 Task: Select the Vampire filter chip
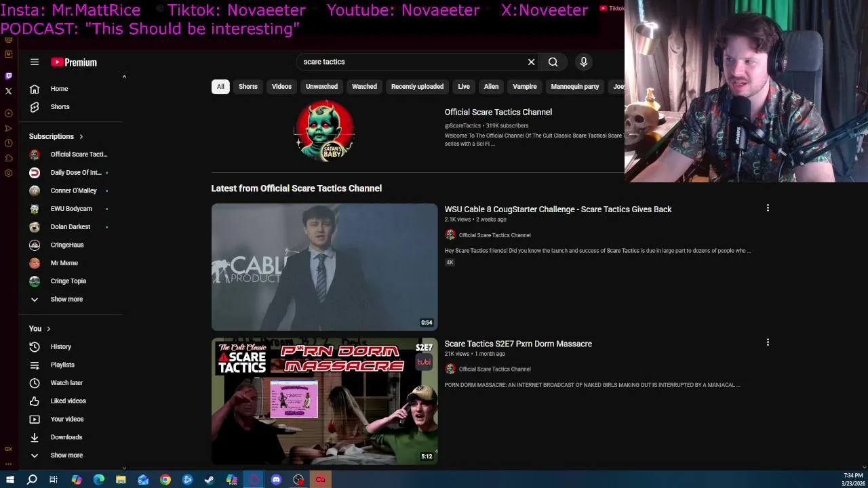coord(525,87)
